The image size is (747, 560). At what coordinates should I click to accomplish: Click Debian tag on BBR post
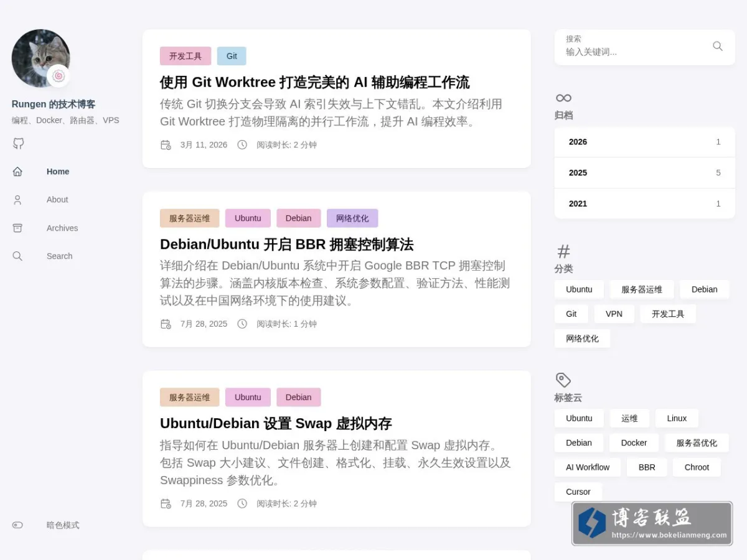(299, 218)
